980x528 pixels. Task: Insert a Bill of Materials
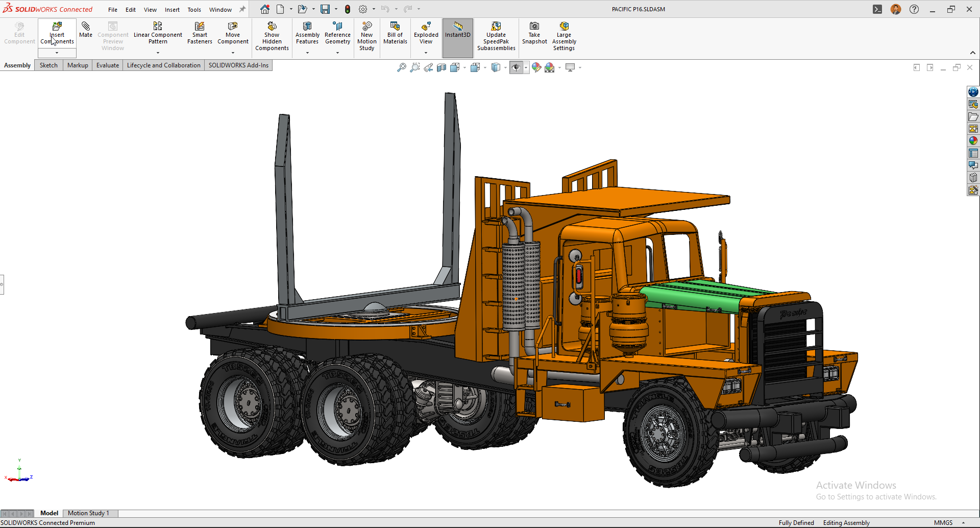tap(395, 33)
